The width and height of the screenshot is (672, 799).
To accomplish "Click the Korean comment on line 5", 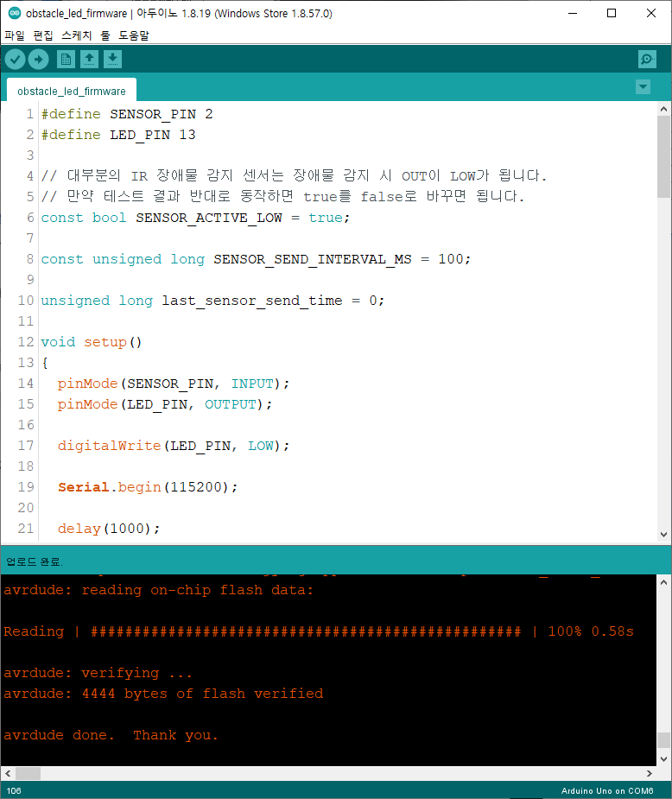I will pos(282,197).
